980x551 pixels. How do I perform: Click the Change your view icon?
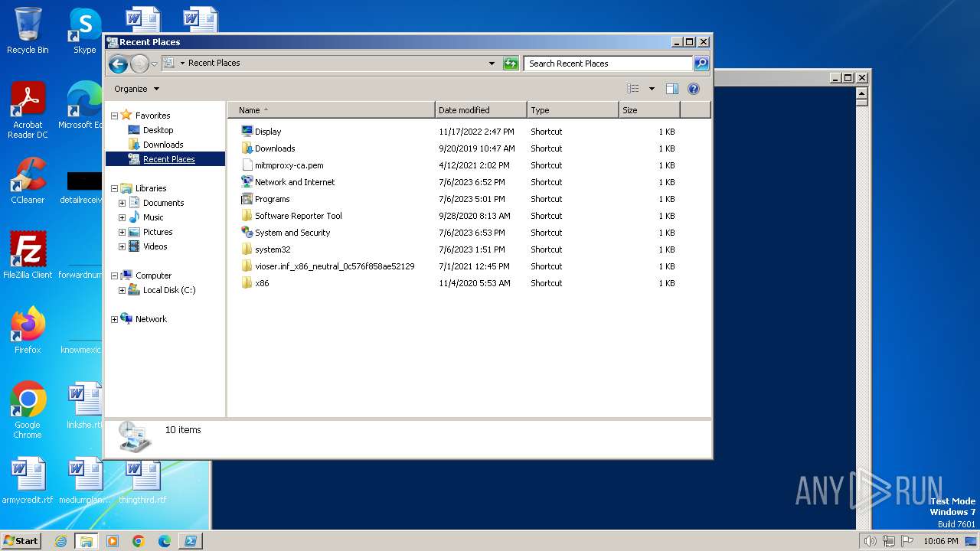tap(633, 89)
